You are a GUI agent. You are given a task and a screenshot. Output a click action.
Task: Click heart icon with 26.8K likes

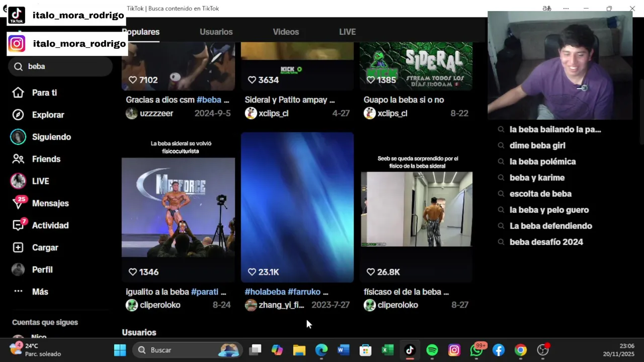(x=371, y=271)
